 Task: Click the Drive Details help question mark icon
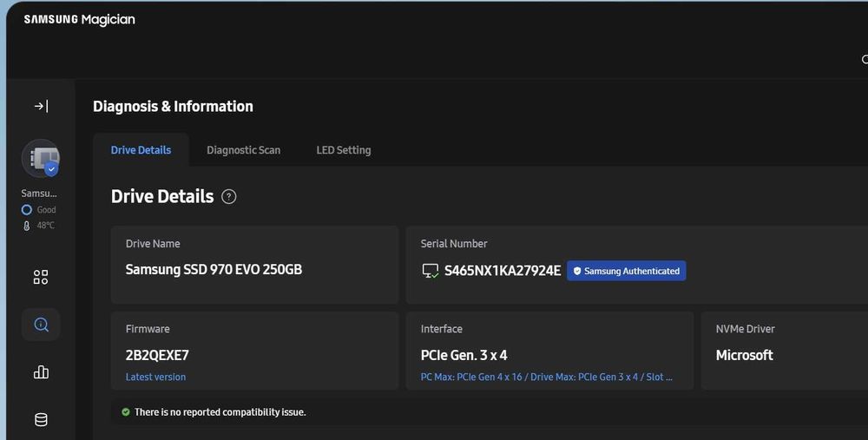pyautogui.click(x=228, y=196)
